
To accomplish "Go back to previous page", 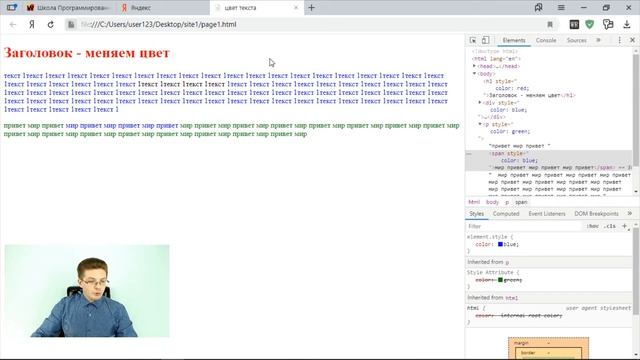I will click(x=13, y=24).
